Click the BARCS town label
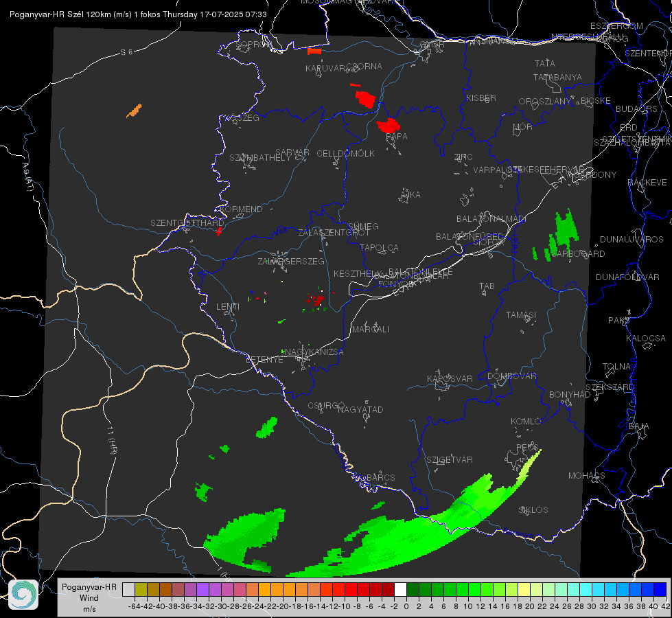This screenshot has height=618, width=672. coord(381,477)
